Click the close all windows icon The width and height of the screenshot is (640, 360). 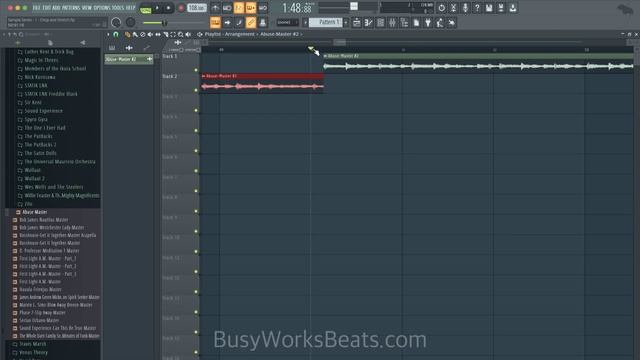point(451,22)
